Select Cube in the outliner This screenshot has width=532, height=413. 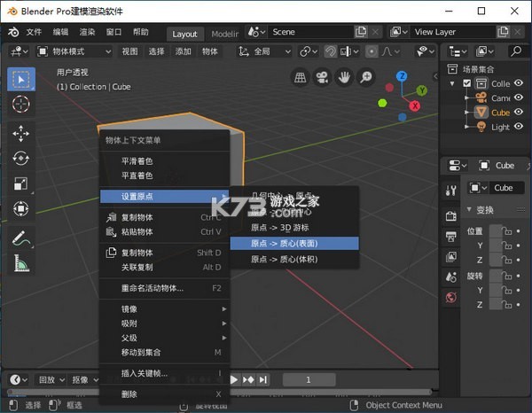tap(500, 113)
